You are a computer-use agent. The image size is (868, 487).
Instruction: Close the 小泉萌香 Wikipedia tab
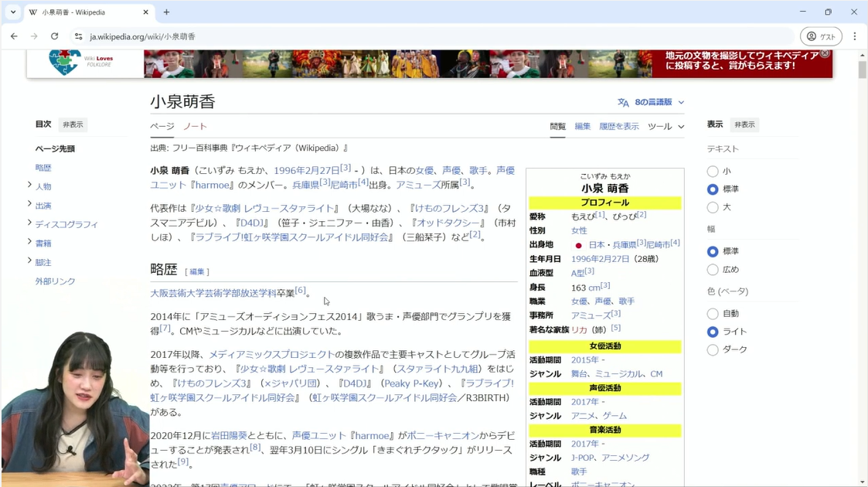(145, 12)
